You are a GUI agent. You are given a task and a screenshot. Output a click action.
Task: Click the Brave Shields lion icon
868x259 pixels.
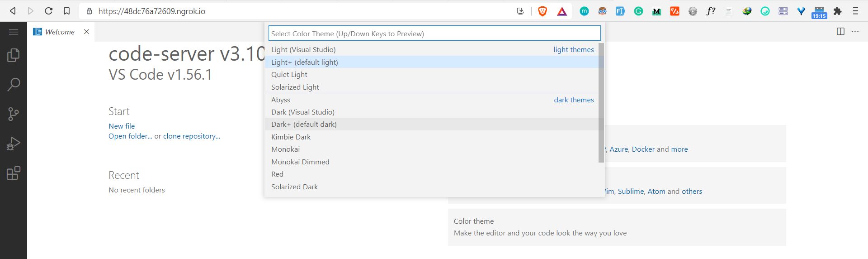tap(542, 11)
